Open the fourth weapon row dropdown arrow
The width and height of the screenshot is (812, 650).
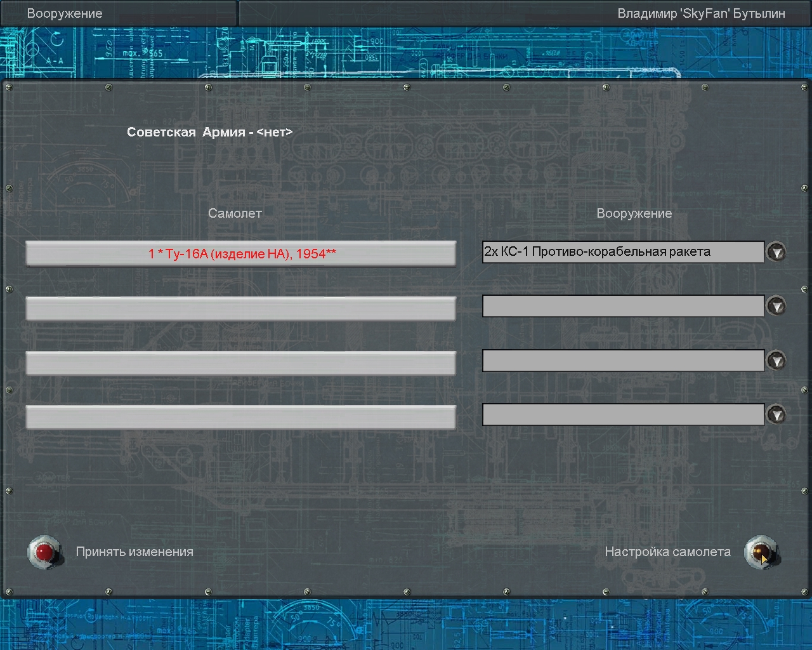776,415
